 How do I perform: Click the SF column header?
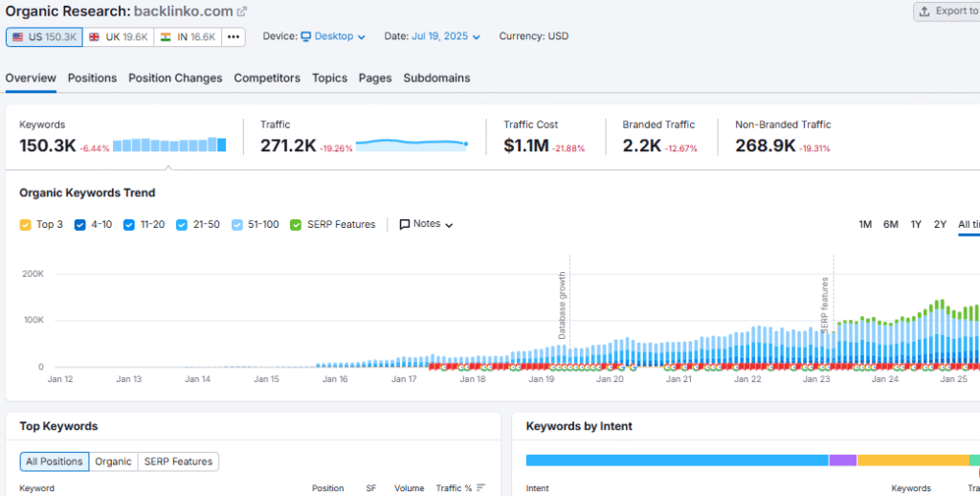coord(370,488)
